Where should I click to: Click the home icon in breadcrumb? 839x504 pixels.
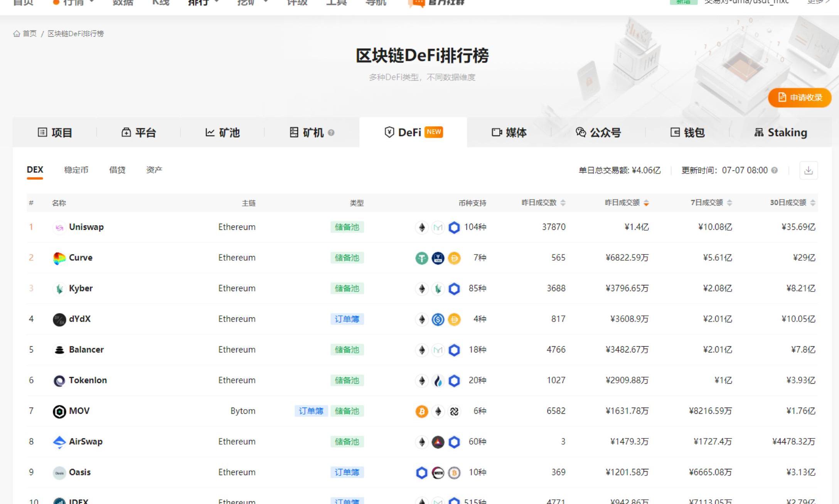[x=17, y=34]
